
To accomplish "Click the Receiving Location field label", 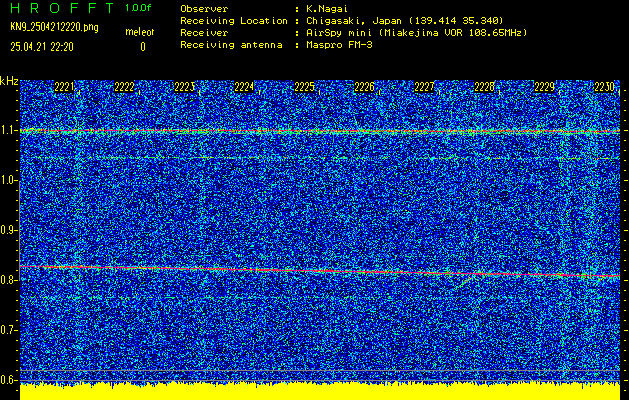I will [234, 21].
